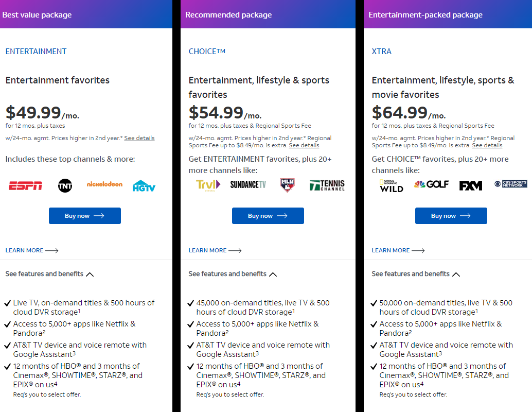Image resolution: width=532 pixels, height=412 pixels.
Task: Open See details under the $49.99 price
Action: click(x=139, y=138)
